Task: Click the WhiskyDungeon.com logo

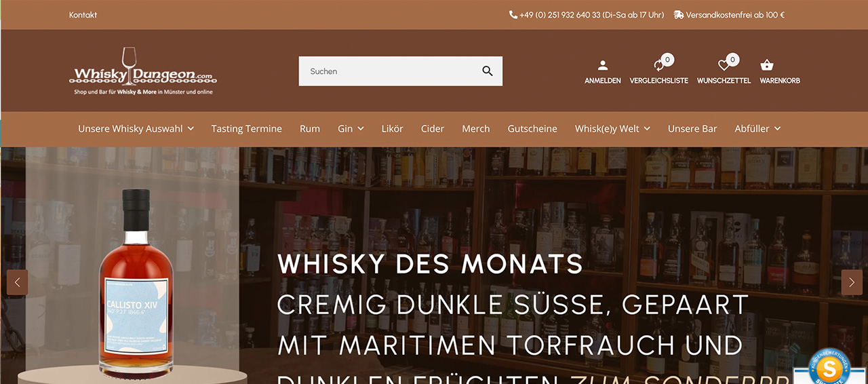Action: click(x=143, y=71)
